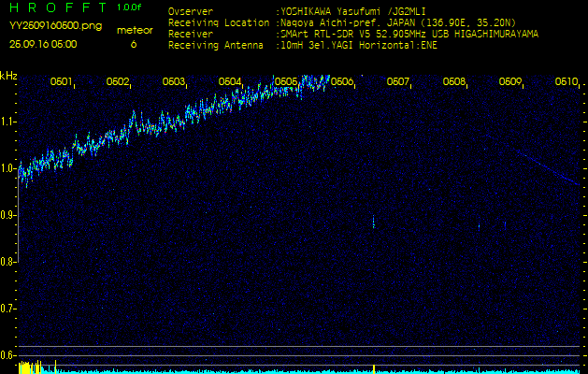Click the meteor count label
588x374 pixels.
[134, 30]
